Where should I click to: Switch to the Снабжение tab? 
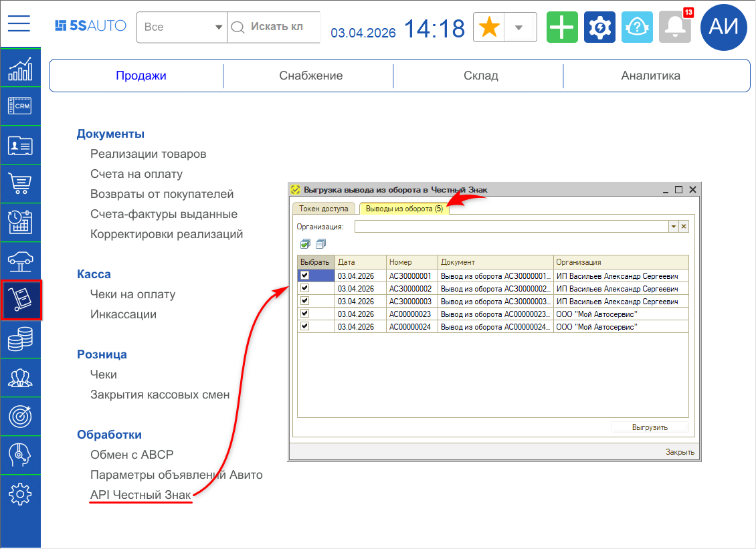click(x=310, y=76)
